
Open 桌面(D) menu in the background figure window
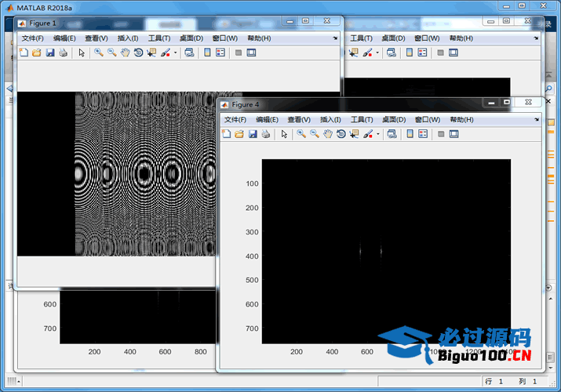coord(393,38)
